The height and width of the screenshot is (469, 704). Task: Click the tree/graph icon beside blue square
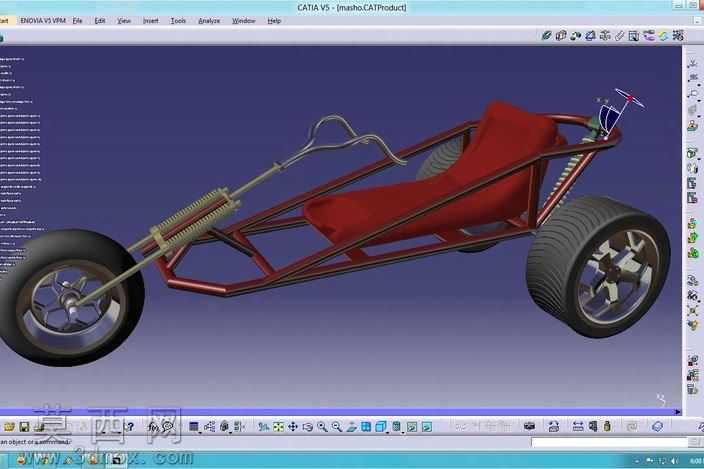210,427
